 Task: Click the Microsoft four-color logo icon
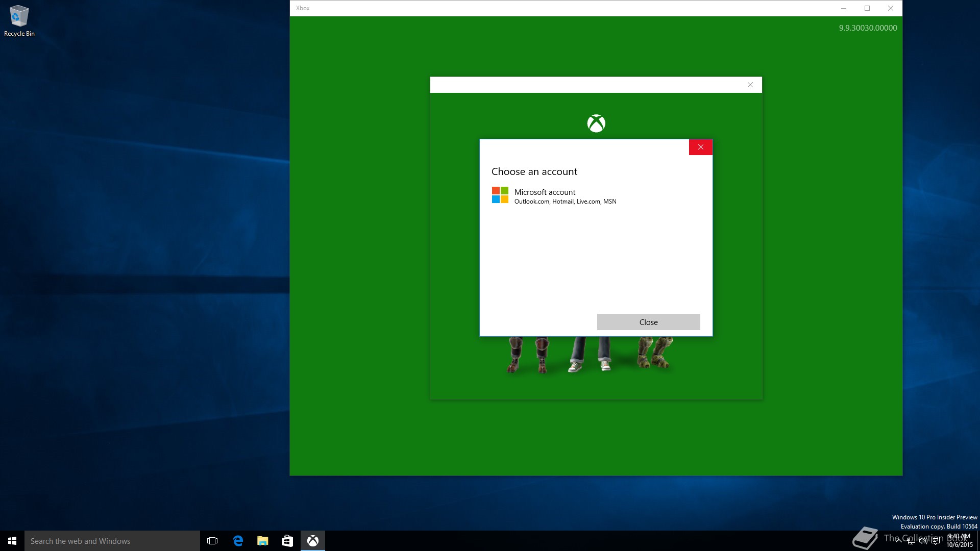500,195
